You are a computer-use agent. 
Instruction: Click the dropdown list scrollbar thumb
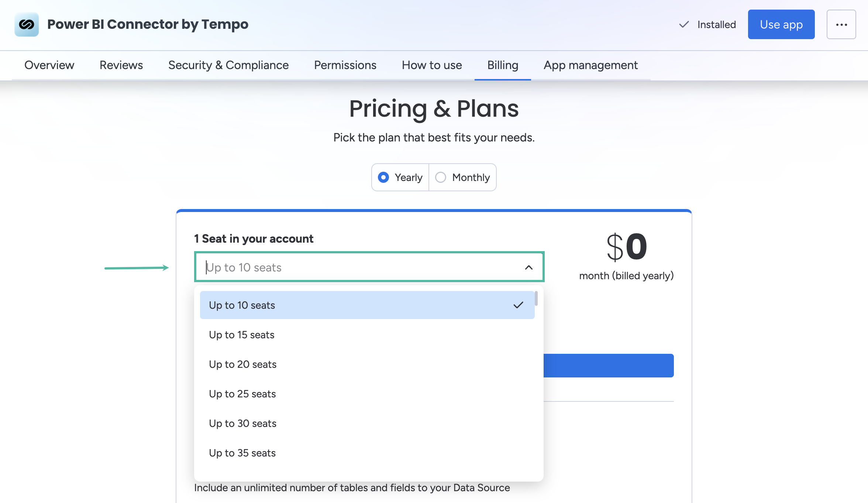pyautogui.click(x=536, y=298)
